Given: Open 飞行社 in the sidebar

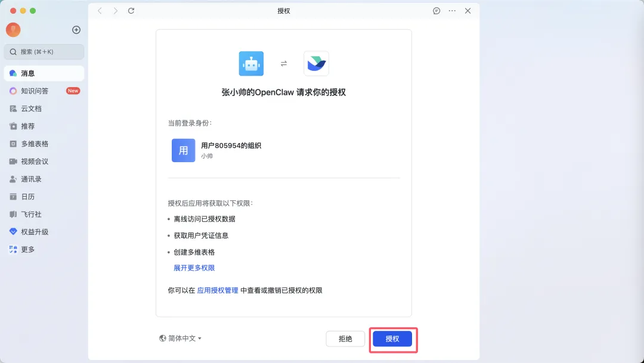Looking at the screenshot, I should [44, 215].
